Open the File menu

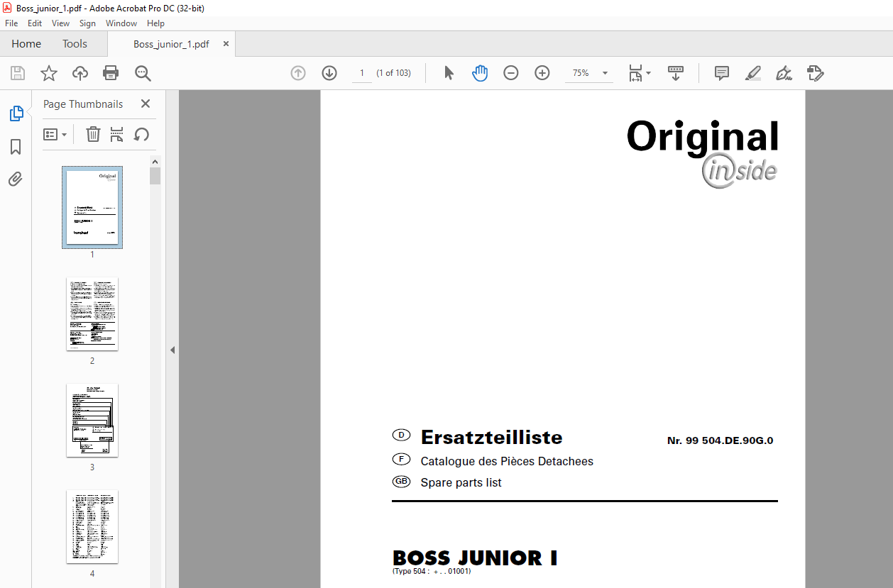tap(11, 23)
